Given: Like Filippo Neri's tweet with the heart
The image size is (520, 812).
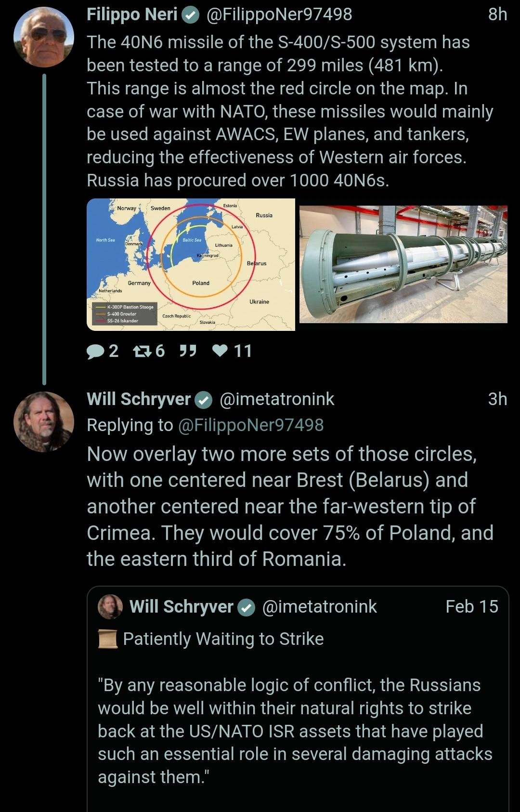Looking at the screenshot, I should pyautogui.click(x=220, y=352).
